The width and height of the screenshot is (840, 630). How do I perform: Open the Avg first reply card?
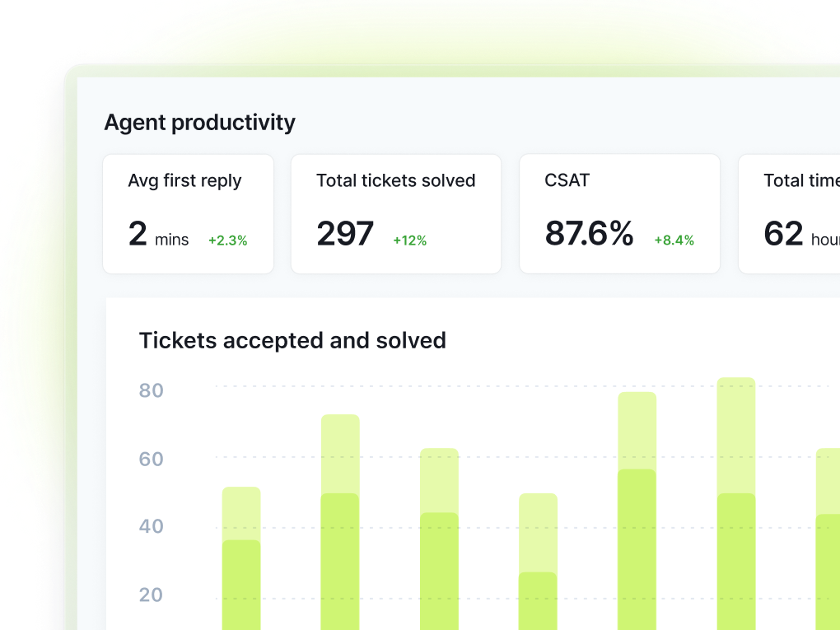pos(188,213)
